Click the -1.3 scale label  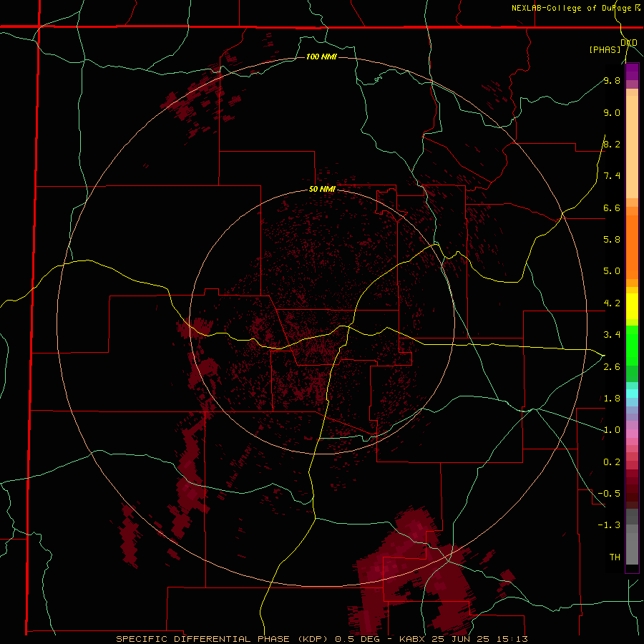point(609,525)
